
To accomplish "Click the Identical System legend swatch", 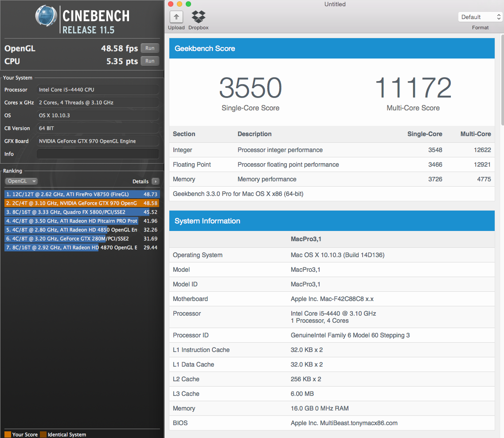I will pyautogui.click(x=43, y=434).
